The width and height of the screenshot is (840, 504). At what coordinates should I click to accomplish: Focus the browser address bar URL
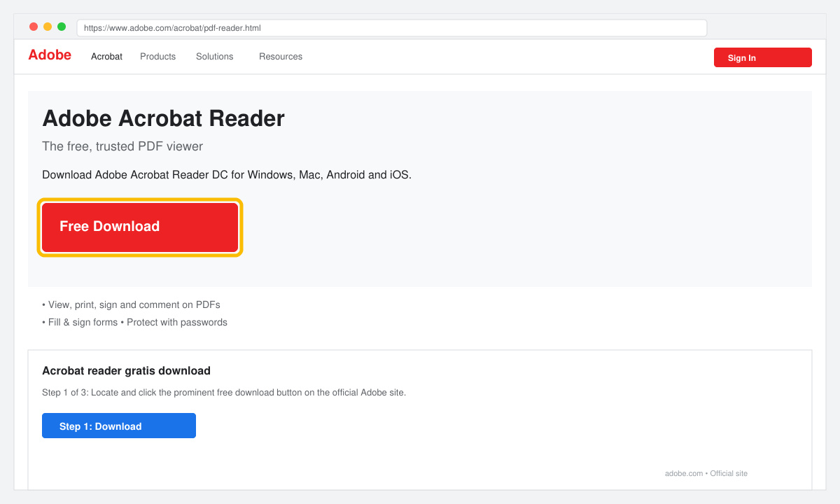[x=392, y=28]
